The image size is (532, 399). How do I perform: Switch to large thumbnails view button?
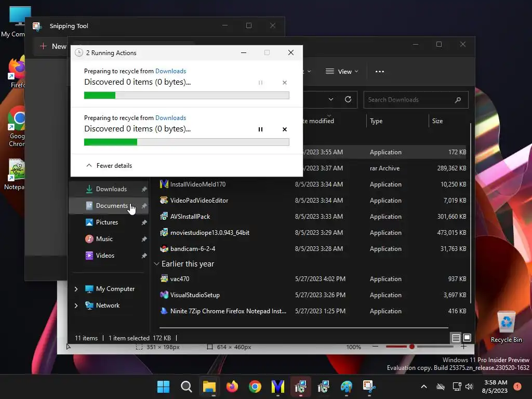point(467,338)
